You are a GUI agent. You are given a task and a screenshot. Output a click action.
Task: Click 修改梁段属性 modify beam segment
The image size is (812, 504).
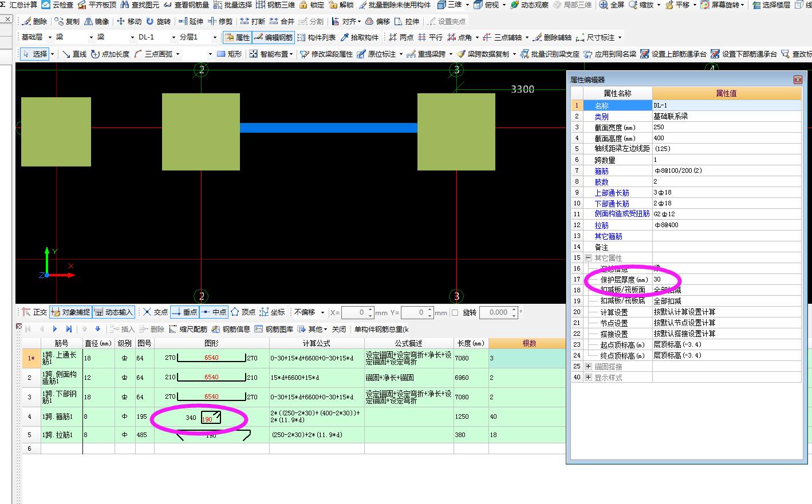pyautogui.click(x=326, y=54)
